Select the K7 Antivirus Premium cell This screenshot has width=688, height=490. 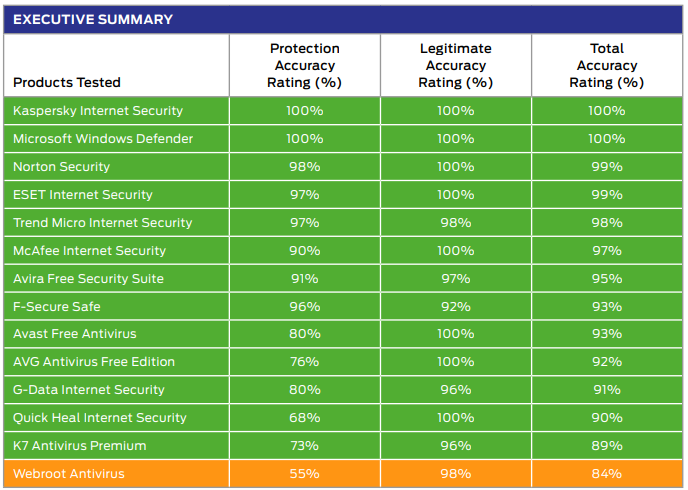[x=80, y=445]
